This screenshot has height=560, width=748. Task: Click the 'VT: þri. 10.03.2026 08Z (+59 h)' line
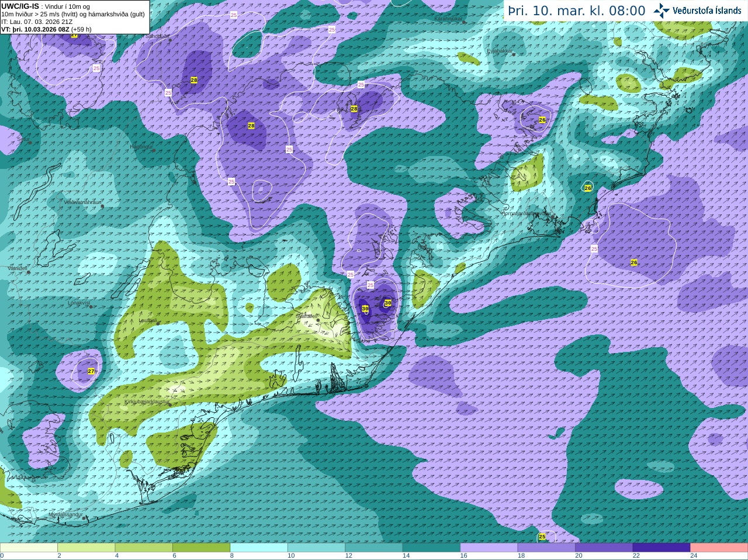pos(46,29)
